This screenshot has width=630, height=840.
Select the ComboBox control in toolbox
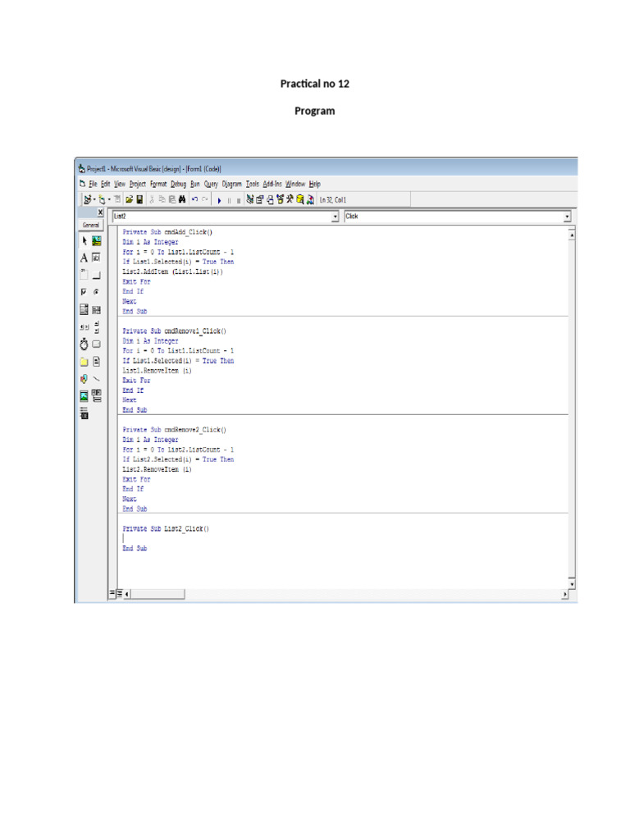[x=84, y=310]
